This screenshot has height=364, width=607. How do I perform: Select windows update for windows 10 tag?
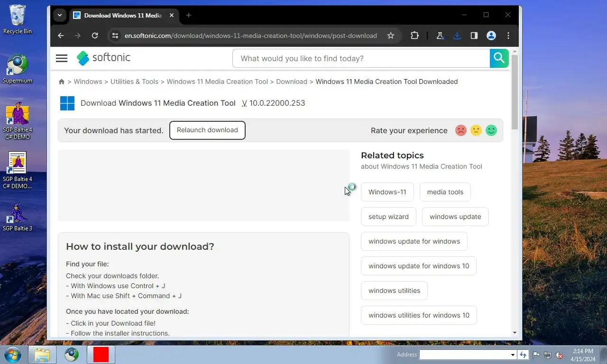coord(419,266)
